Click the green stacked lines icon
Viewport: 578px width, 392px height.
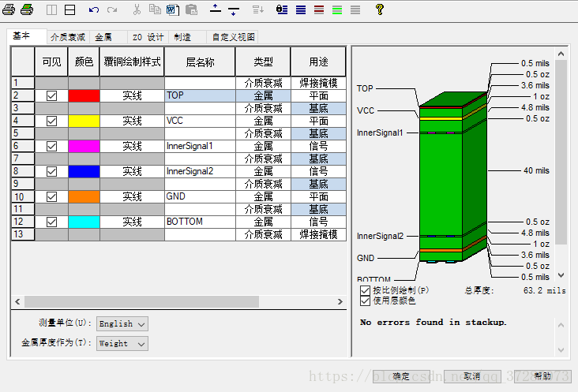337,9
